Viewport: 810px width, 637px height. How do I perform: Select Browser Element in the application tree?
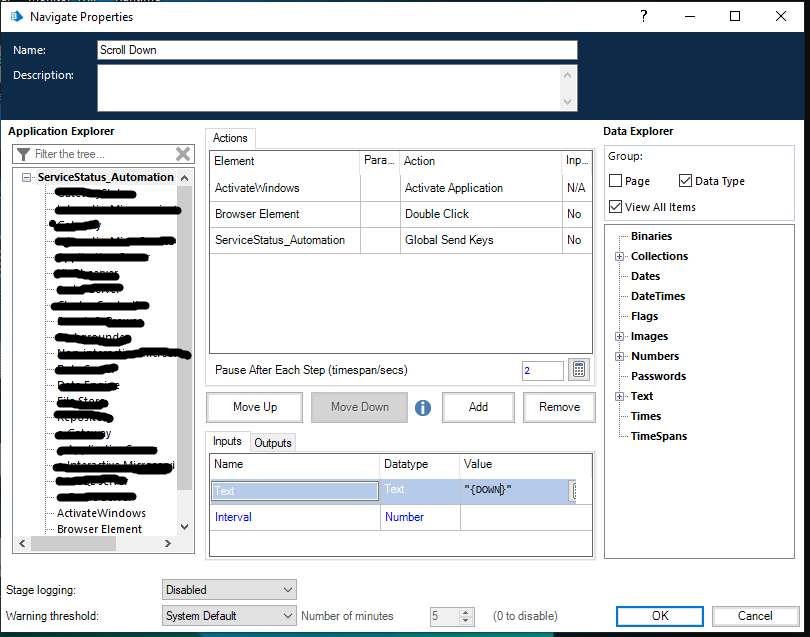pyautogui.click(x=99, y=529)
